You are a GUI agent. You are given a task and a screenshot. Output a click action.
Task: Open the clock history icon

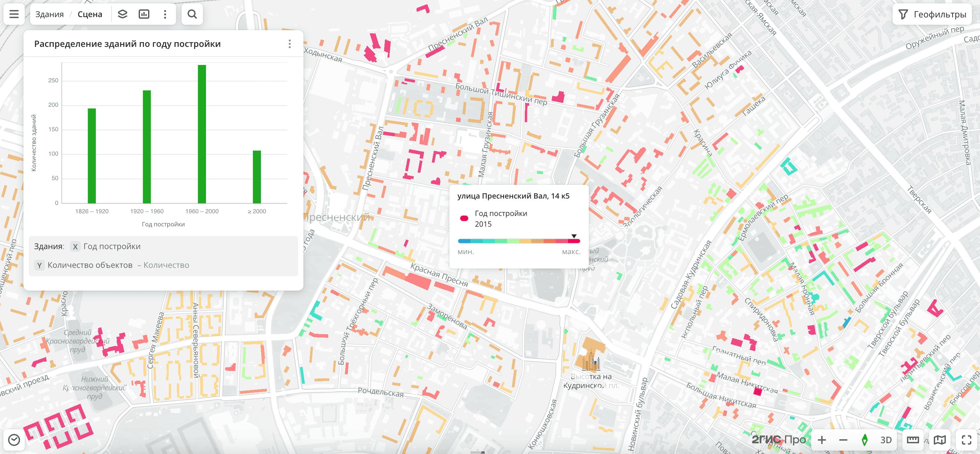point(14,440)
